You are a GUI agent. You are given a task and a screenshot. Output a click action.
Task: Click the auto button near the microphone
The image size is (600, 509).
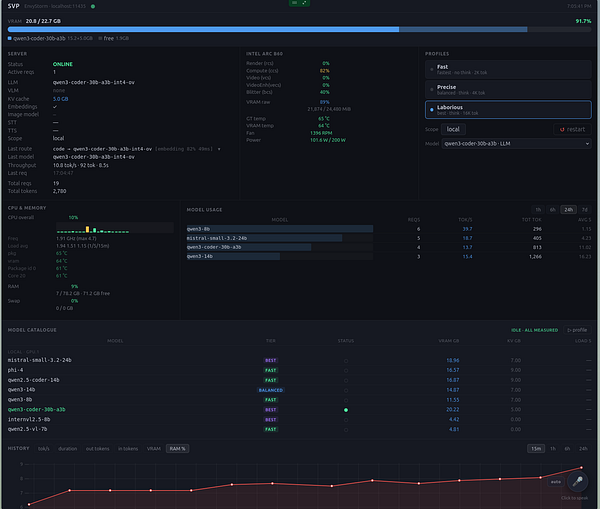(x=556, y=482)
